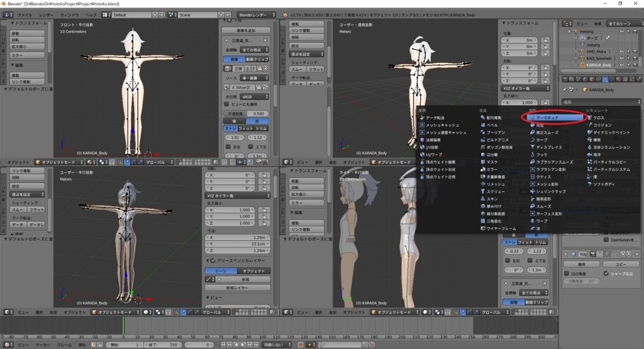This screenshot has height=349, width=644.
Task: Click the コピー modifier button
Action: coord(621,264)
